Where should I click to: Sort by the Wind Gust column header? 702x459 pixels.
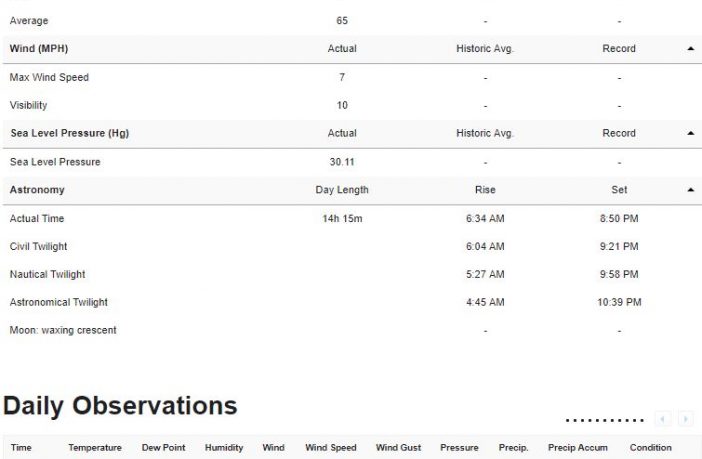tap(398, 447)
